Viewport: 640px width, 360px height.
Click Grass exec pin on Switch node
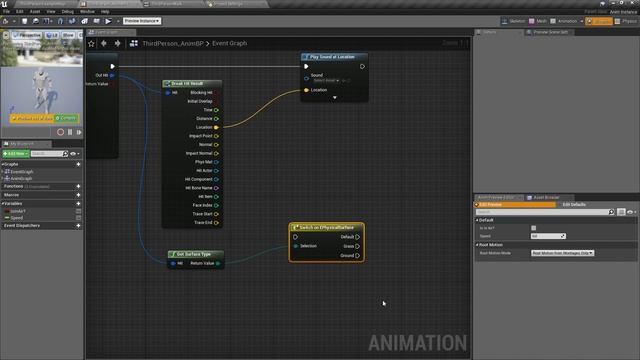tap(358, 247)
